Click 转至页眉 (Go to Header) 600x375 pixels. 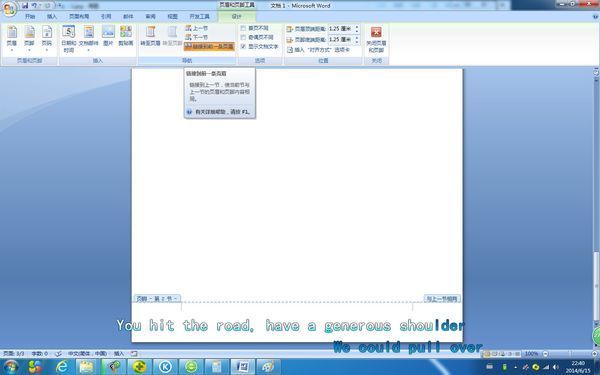coord(150,36)
